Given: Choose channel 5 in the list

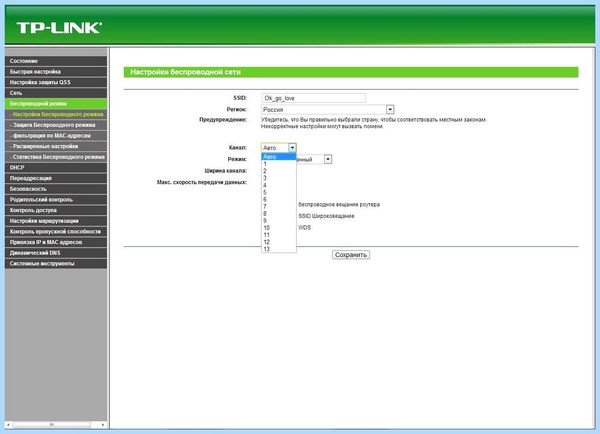Looking at the screenshot, I should (x=279, y=193).
